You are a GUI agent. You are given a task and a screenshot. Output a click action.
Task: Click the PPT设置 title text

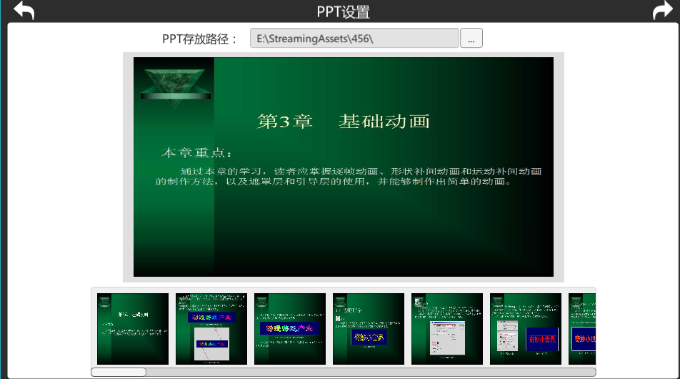(343, 12)
